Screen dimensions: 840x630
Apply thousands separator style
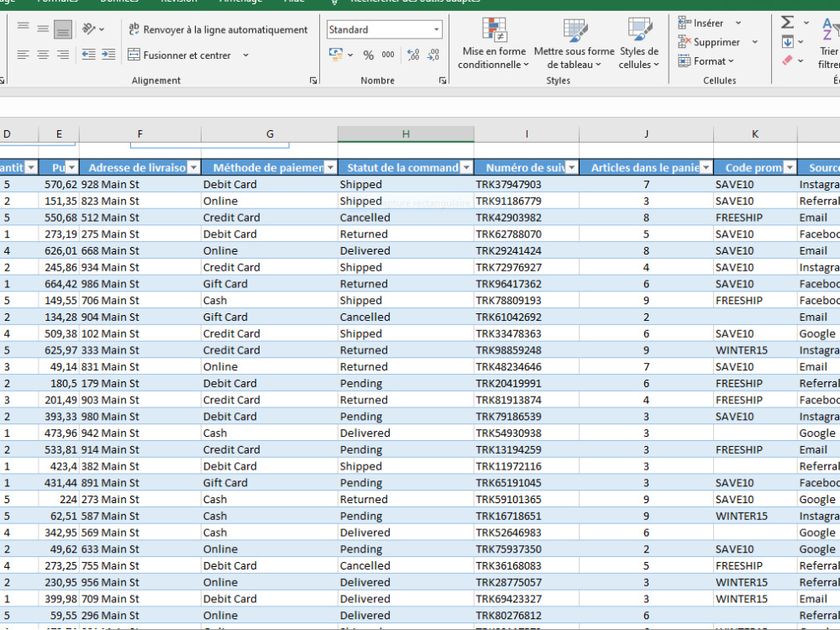click(x=388, y=55)
